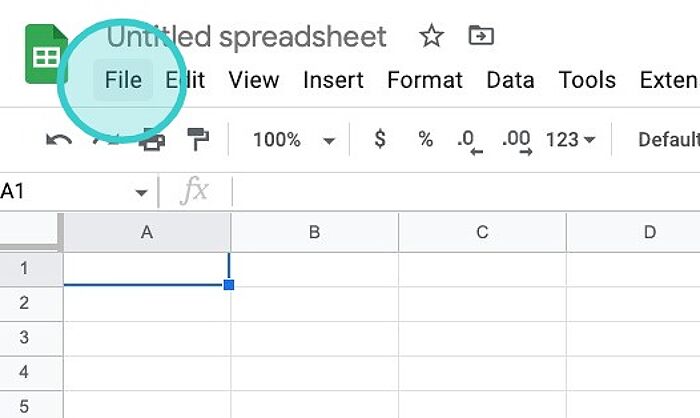The width and height of the screenshot is (700, 418).
Task: Star the Untitled spreadsheet
Action: click(x=431, y=36)
